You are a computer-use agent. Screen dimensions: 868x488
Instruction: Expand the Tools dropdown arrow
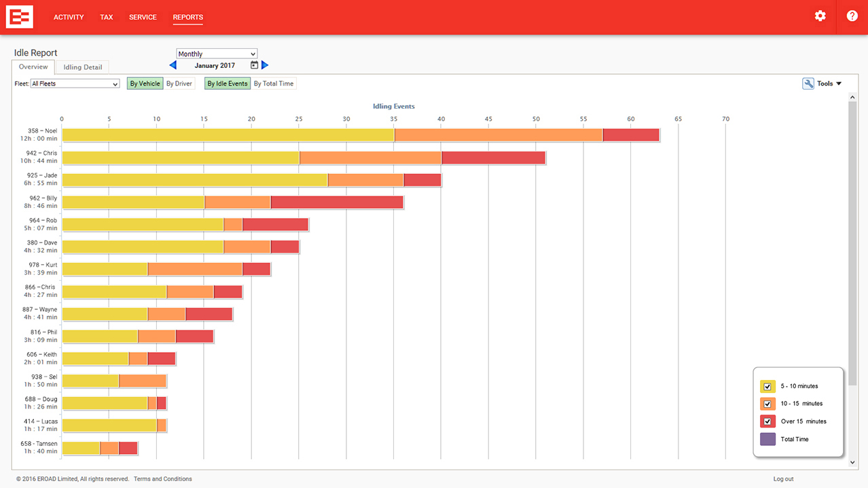(x=839, y=84)
